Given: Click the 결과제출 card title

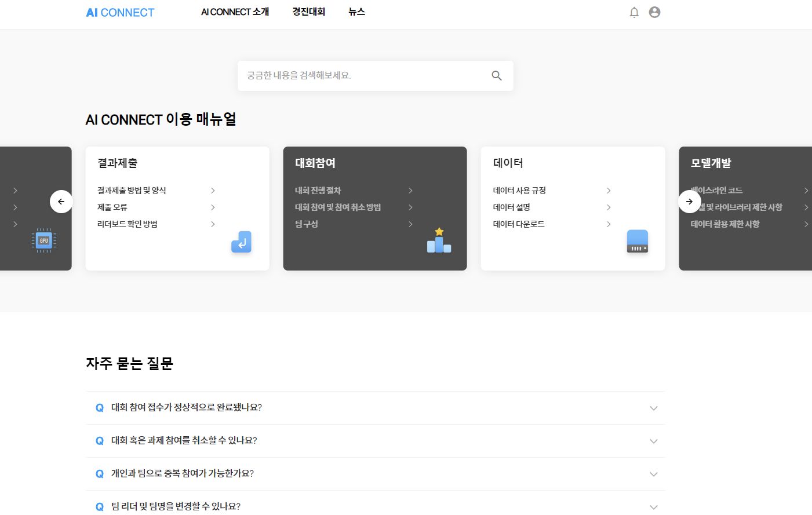Looking at the screenshot, I should [x=118, y=163].
